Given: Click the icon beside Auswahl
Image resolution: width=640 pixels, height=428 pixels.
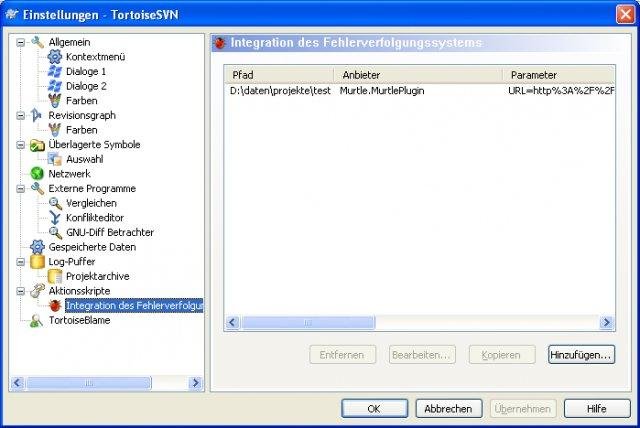Looking at the screenshot, I should [55, 159].
